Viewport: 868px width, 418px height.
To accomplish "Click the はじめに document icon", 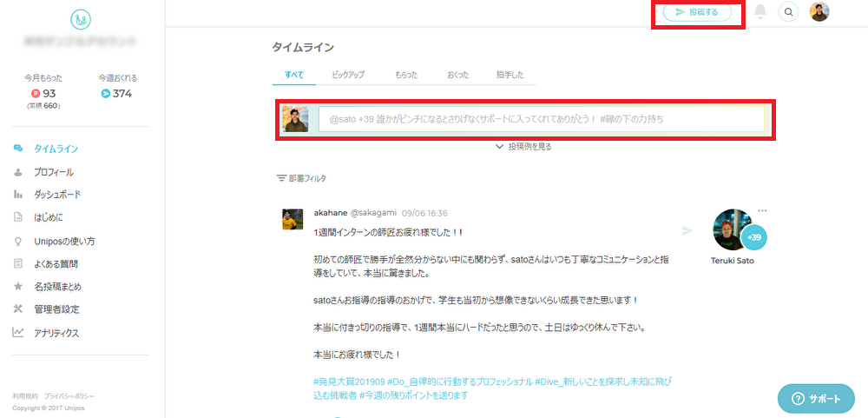I will click(x=18, y=218).
